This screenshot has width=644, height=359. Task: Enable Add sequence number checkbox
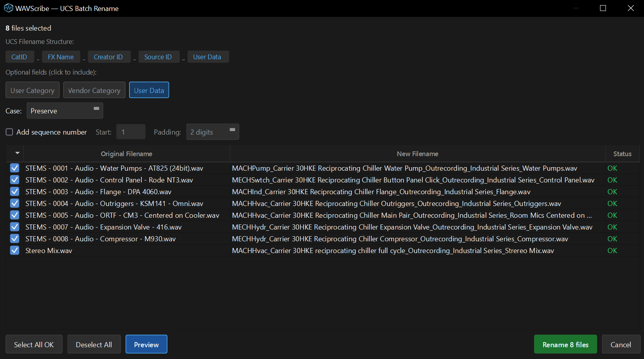coord(9,132)
